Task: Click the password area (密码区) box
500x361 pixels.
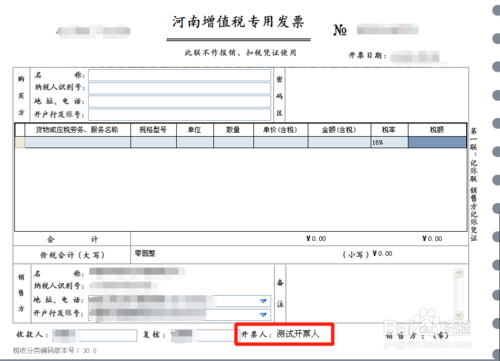Action: [x=377, y=95]
